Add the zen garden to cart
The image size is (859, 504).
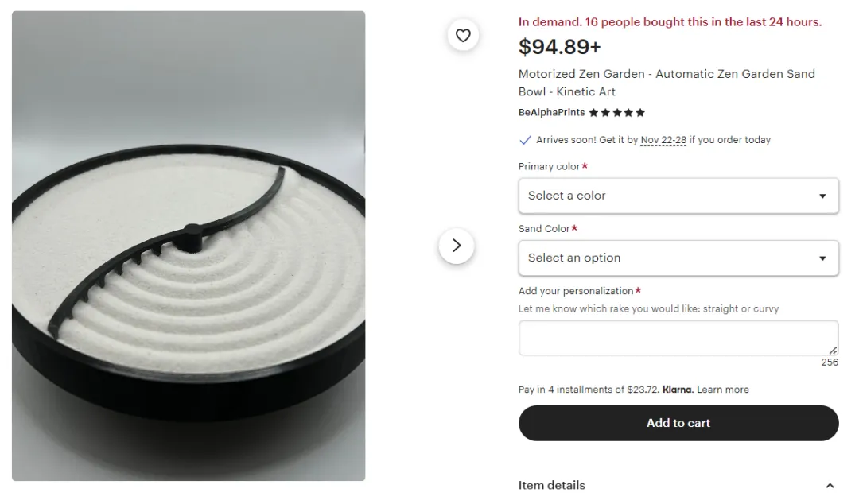[678, 423]
